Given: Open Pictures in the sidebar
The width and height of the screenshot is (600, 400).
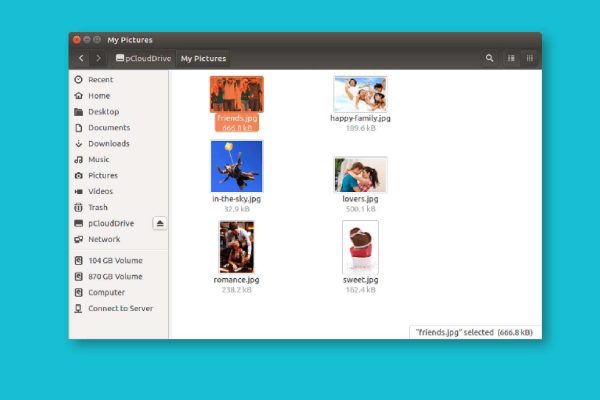Looking at the screenshot, I should click(x=119, y=175).
